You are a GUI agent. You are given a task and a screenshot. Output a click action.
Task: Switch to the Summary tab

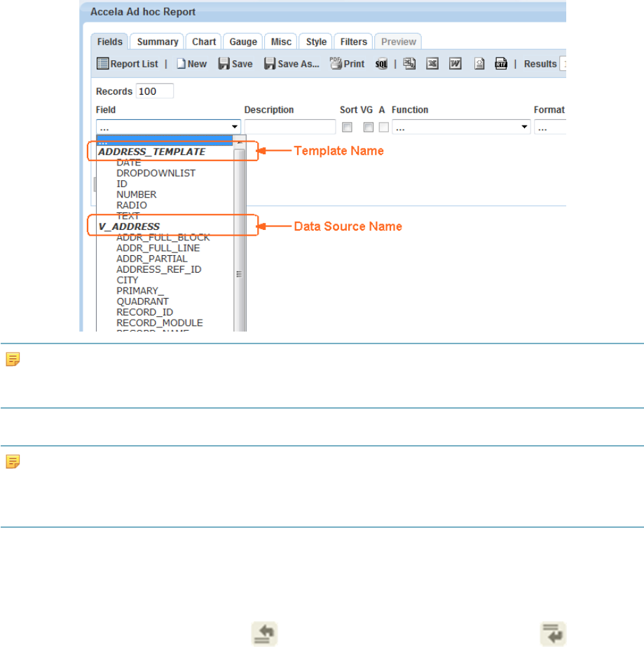click(158, 41)
